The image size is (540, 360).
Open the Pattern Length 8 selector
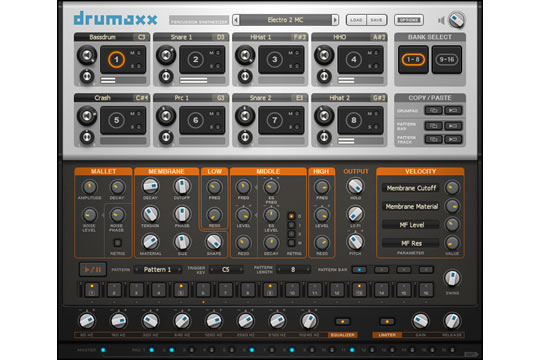tap(293, 269)
